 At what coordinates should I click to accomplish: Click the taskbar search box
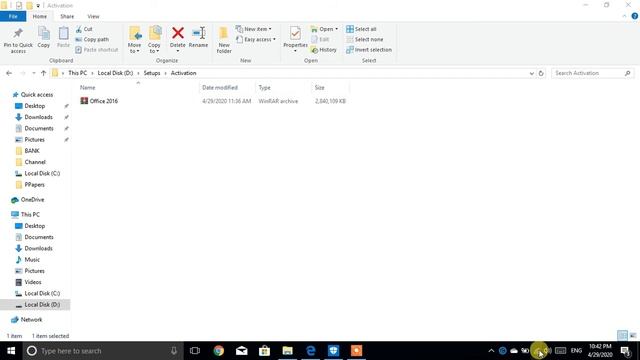pyautogui.click(x=102, y=351)
